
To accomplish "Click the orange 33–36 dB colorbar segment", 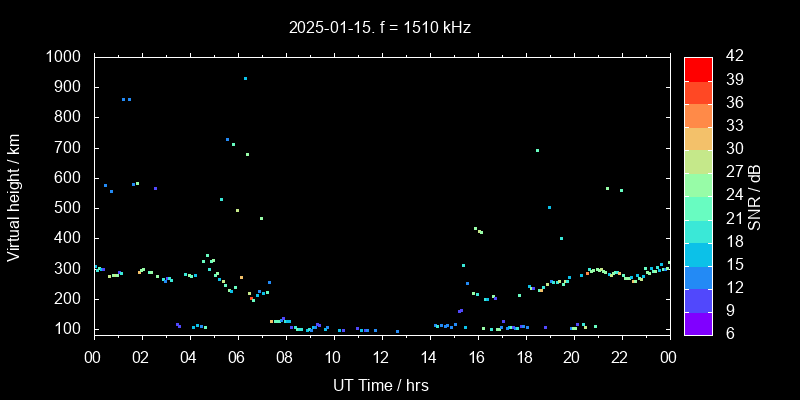I will point(698,114).
